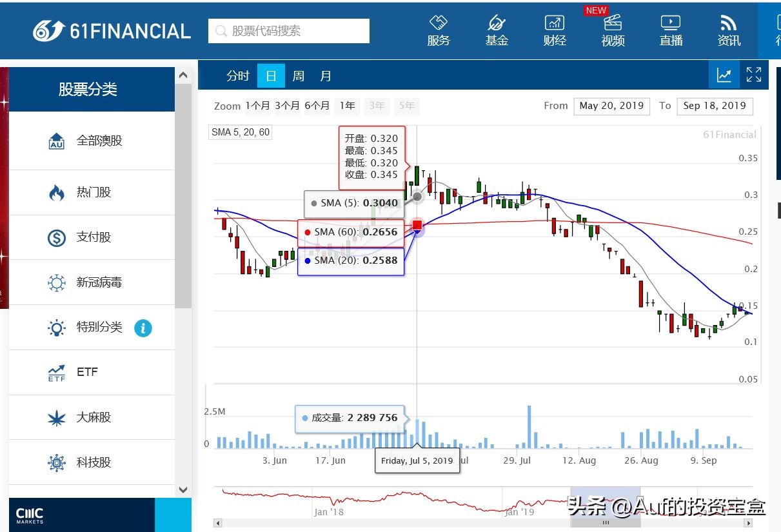Select the 日 daily chart tab
This screenshot has height=532, width=781.
coord(271,75)
